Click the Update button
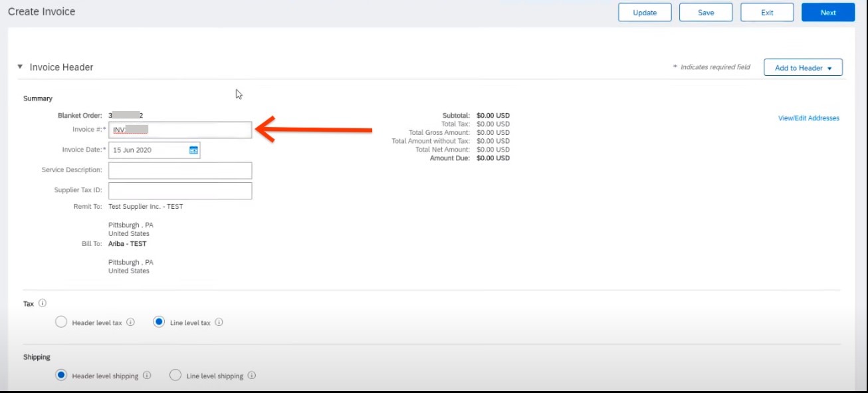Screen dimensions: 868x393 coord(645,13)
